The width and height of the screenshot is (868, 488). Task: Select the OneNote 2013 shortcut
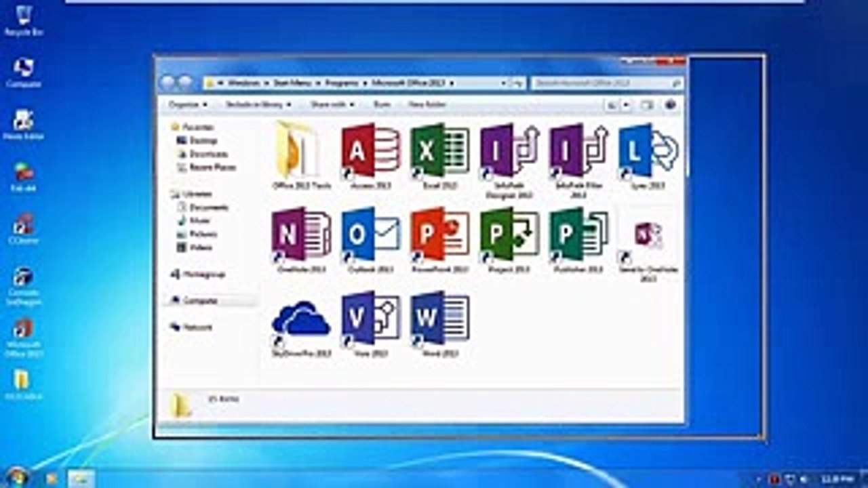301,241
